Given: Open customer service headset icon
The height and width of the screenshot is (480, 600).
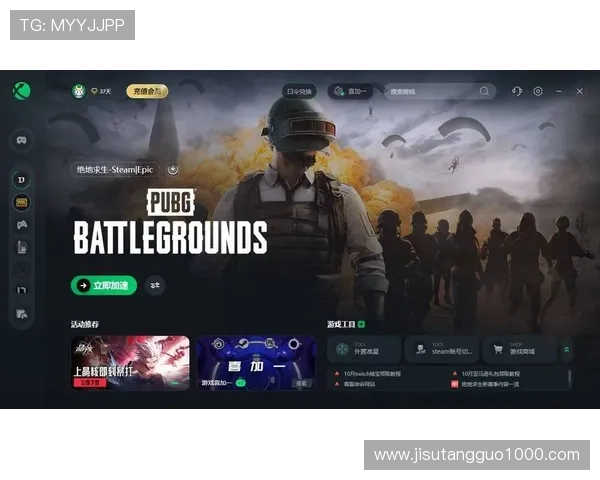Looking at the screenshot, I should (517, 91).
